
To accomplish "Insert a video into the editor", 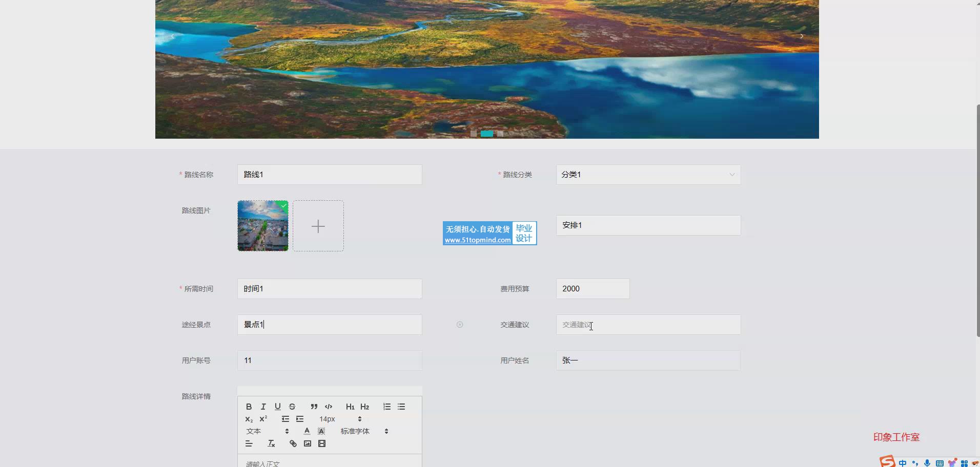I will (x=322, y=443).
